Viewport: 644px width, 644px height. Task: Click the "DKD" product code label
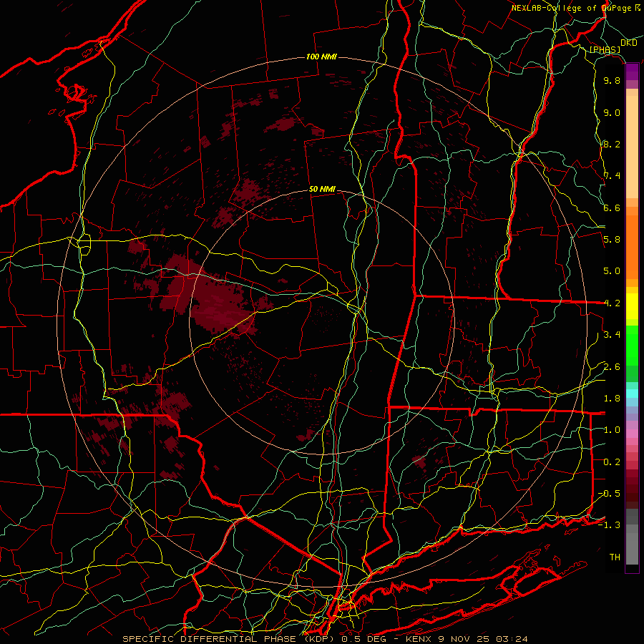629,43
